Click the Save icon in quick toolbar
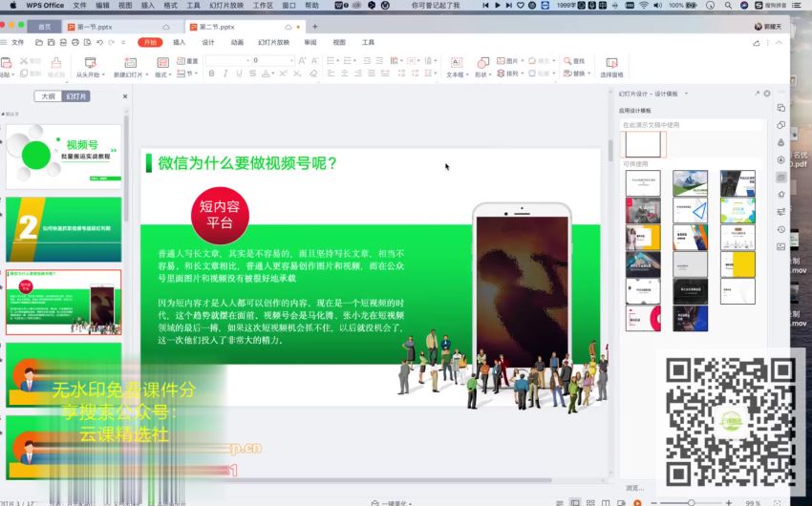 pos(51,42)
